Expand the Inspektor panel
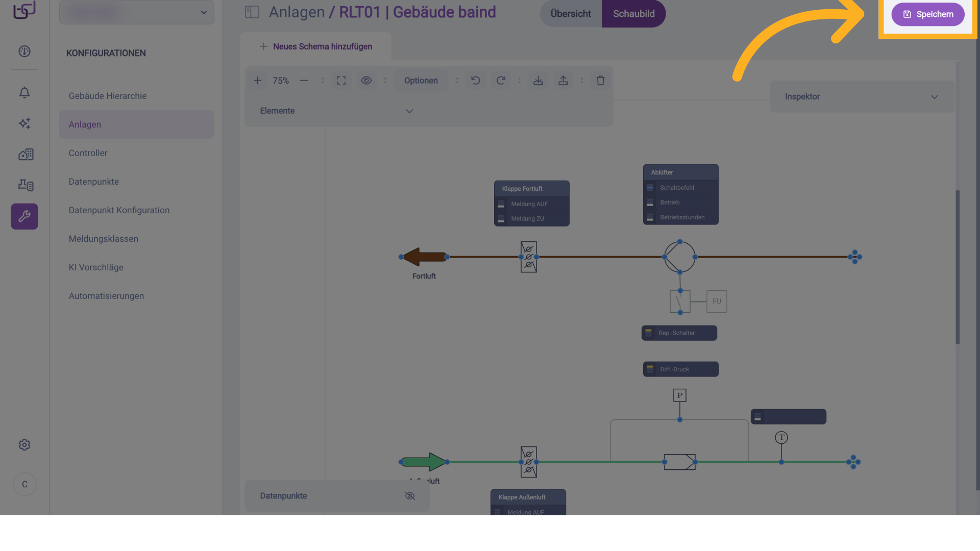 tap(934, 97)
